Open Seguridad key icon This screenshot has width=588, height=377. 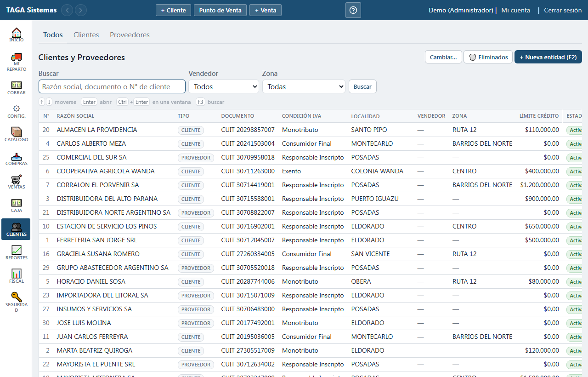click(16, 302)
